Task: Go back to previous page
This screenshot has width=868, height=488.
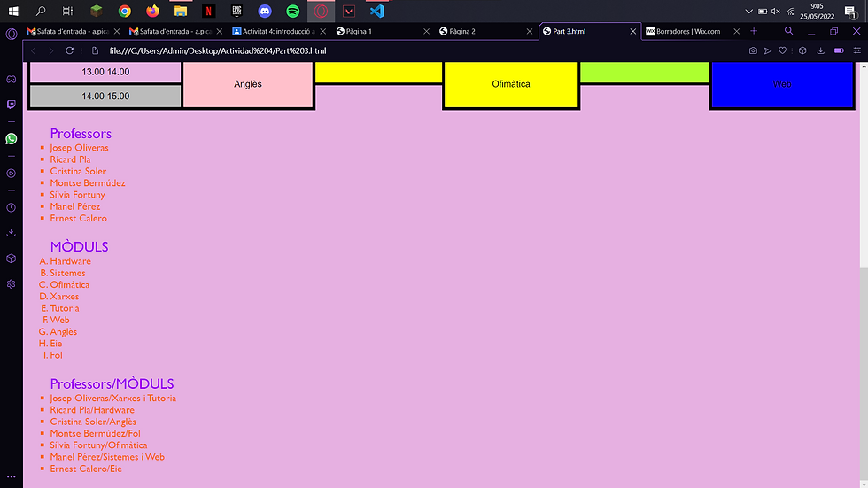Action: click(34, 50)
